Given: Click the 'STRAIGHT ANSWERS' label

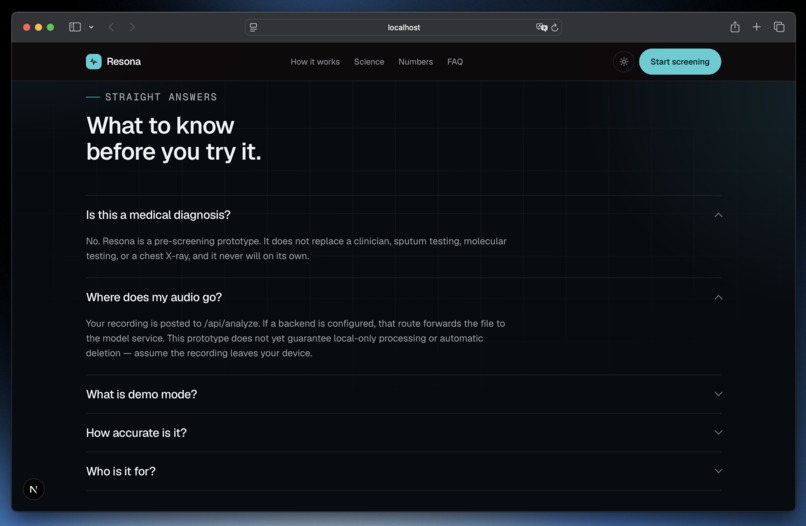Looking at the screenshot, I should (161, 97).
